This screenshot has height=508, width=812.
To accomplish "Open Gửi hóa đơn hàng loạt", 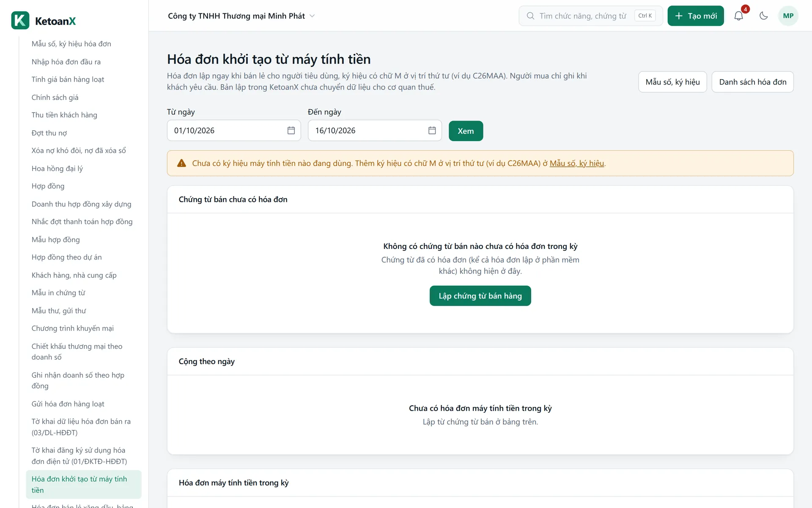I will point(84,404).
